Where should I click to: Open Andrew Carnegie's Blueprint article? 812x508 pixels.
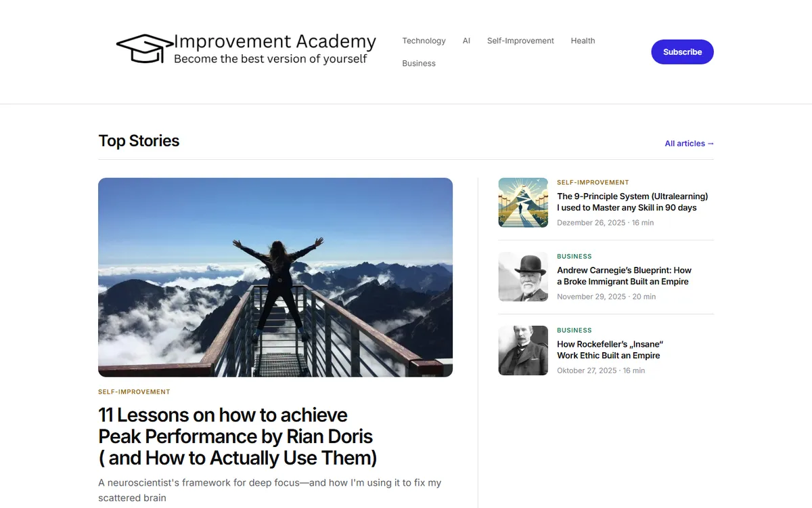[624, 276]
